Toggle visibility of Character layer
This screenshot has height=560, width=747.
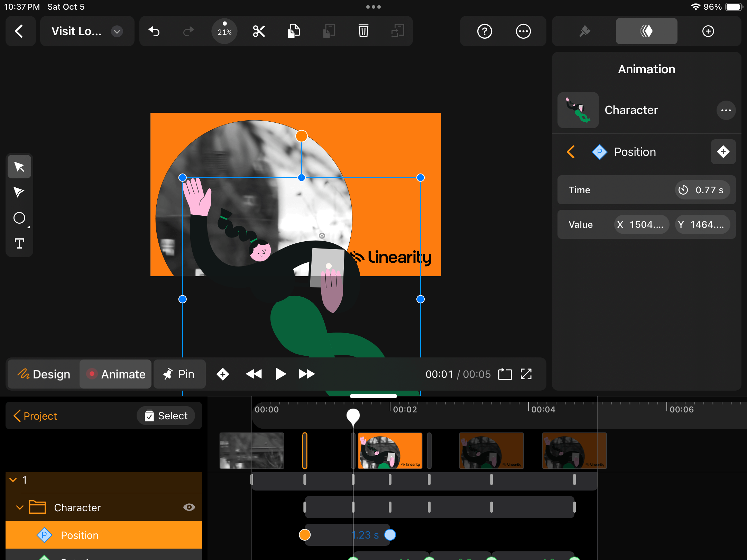coord(189,507)
